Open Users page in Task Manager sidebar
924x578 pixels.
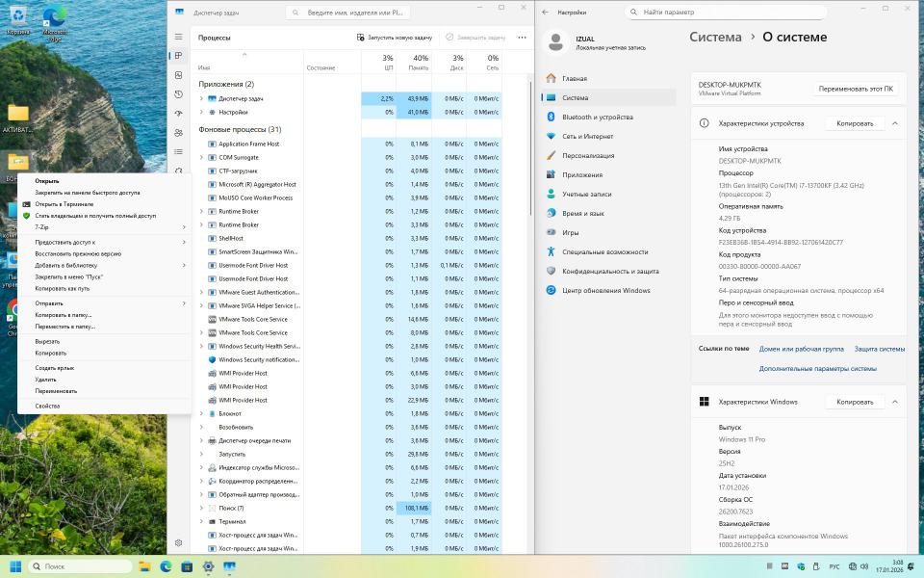[178, 133]
